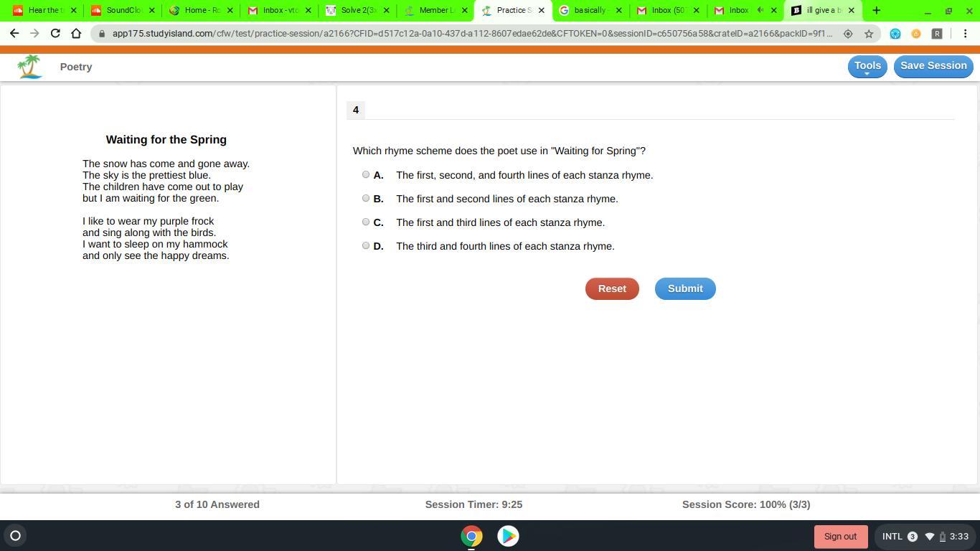980x551 pixels.
Task: Open Play Store from the shelf
Action: [x=508, y=536]
